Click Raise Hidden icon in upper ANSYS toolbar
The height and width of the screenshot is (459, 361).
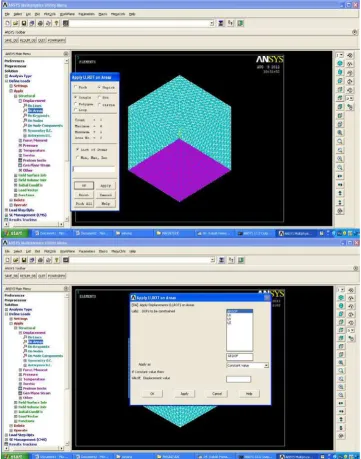221,23
